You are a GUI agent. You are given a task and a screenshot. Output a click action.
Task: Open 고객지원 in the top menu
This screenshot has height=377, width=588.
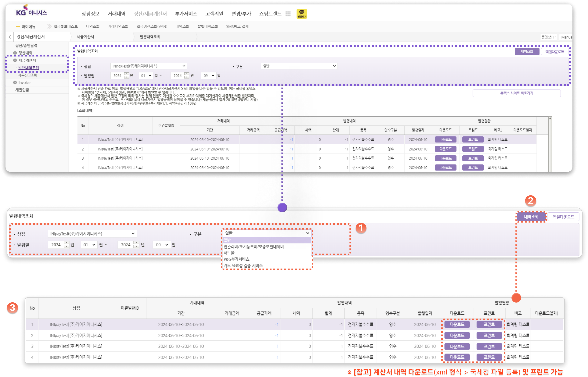(214, 14)
